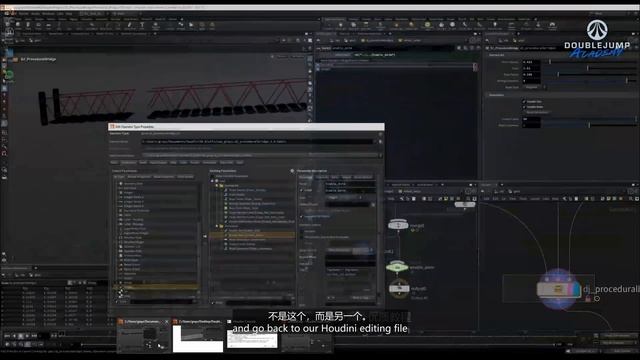Open the Input/Output tab in the dialog

[158, 162]
